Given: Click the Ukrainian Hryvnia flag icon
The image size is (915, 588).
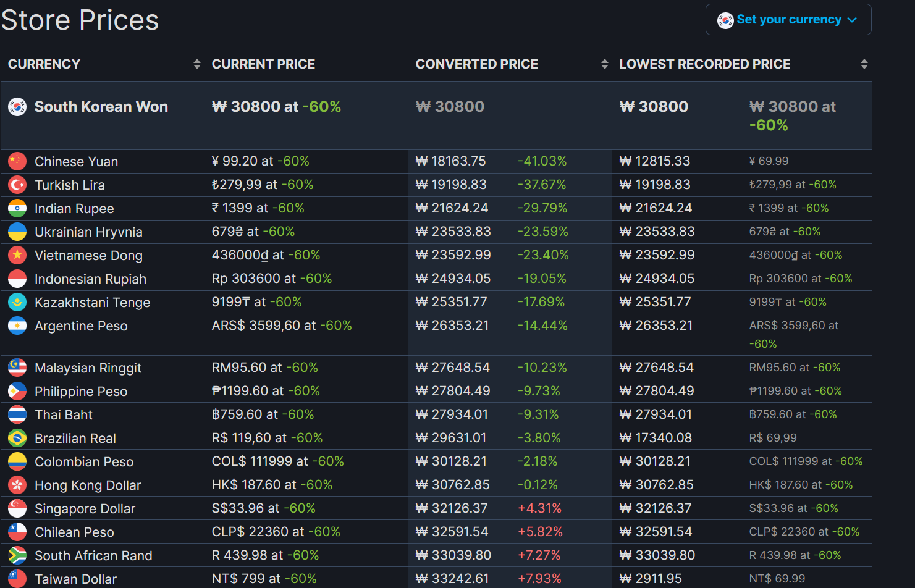Looking at the screenshot, I should tap(17, 232).
